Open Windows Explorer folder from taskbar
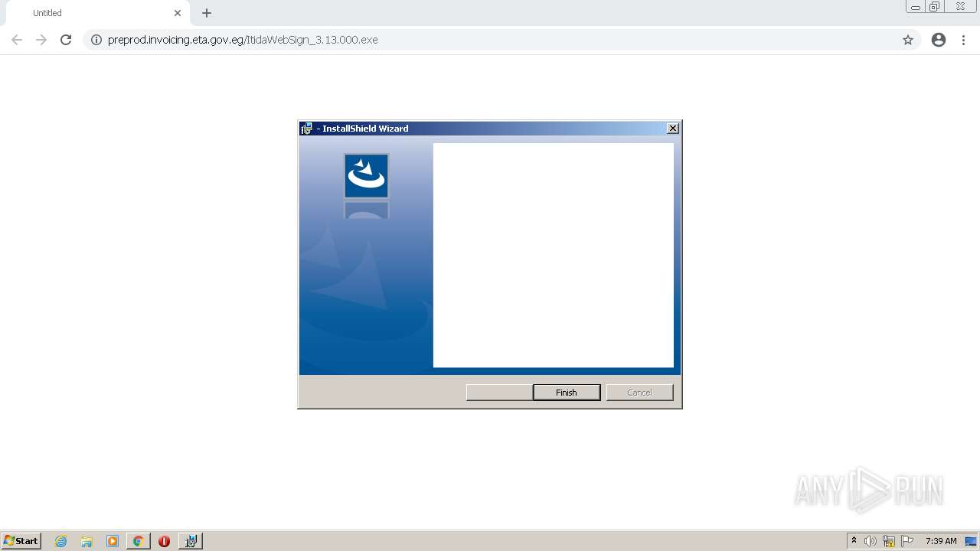Viewport: 980px width, 551px height. point(87,541)
